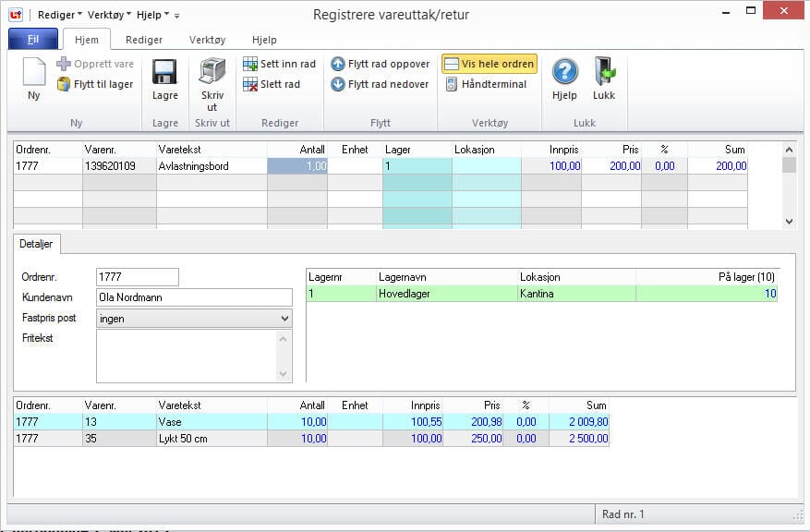Open Rediger dropdown in title bar
The image size is (810, 532).
pos(59,15)
